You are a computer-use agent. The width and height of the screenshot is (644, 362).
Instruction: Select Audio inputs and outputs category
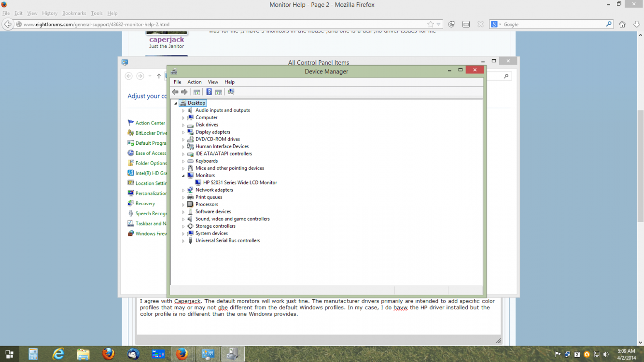point(223,110)
